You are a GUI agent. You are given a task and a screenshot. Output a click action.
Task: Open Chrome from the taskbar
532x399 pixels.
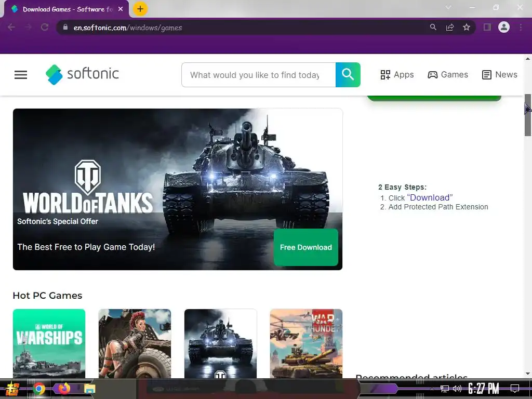(x=39, y=389)
